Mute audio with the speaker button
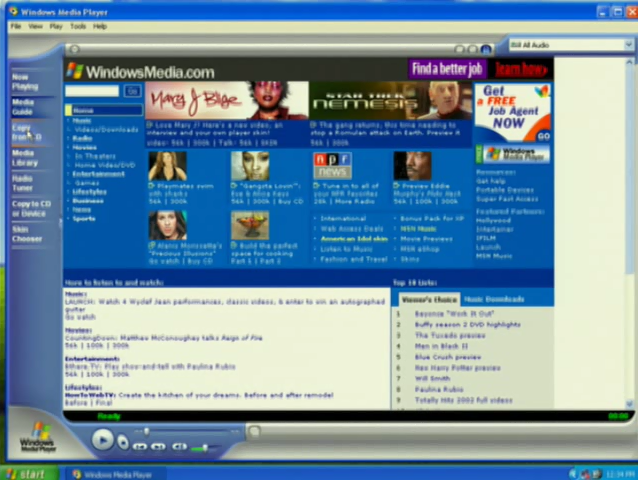638x480 pixels. pyautogui.click(x=179, y=447)
